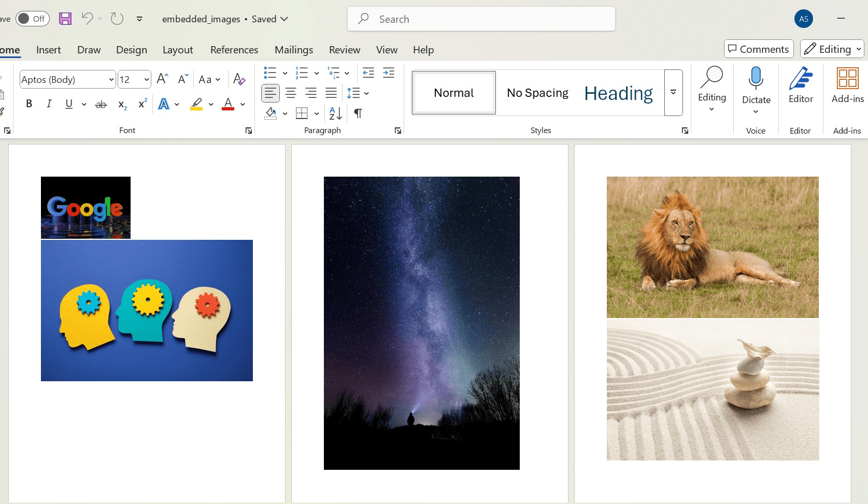Click the Increase Indent icon
The width and height of the screenshot is (868, 504).
[389, 73]
